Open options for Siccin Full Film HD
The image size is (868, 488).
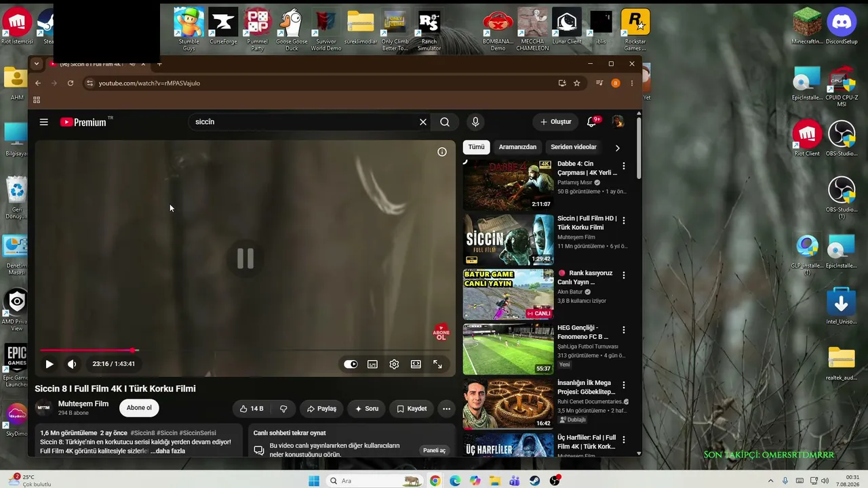pos(624,221)
